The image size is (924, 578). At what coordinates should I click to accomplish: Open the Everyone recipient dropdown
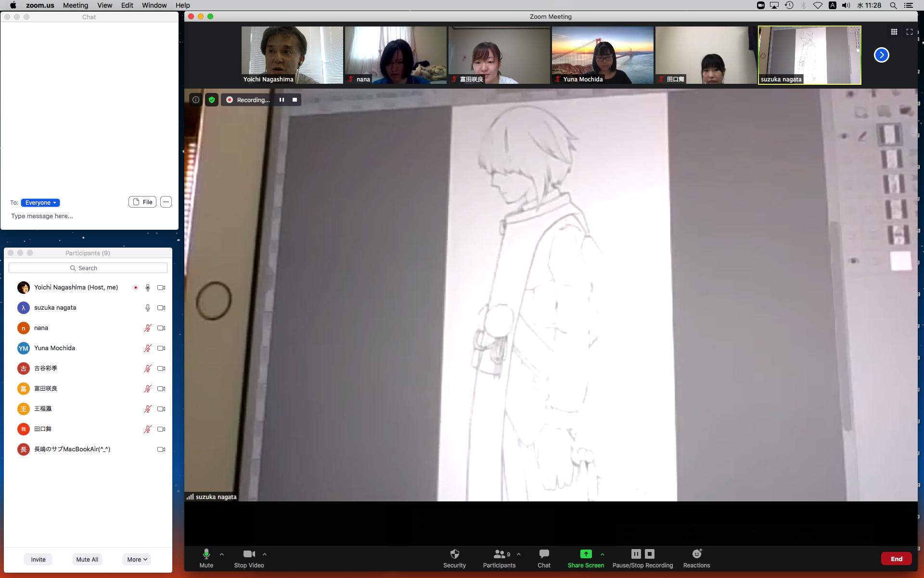(x=40, y=203)
